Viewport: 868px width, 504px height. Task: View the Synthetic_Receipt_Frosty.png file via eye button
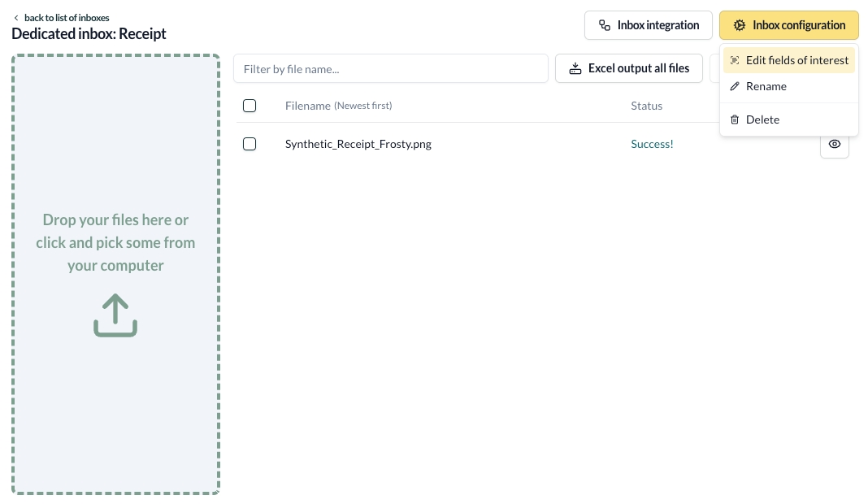[834, 144]
